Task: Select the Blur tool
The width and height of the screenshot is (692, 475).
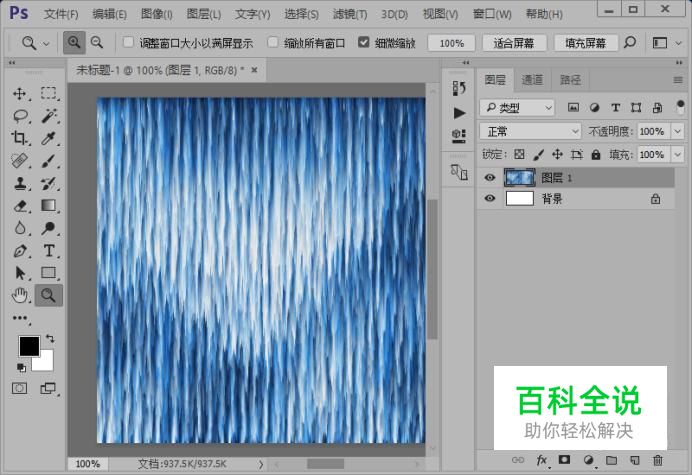Action: tap(19, 228)
